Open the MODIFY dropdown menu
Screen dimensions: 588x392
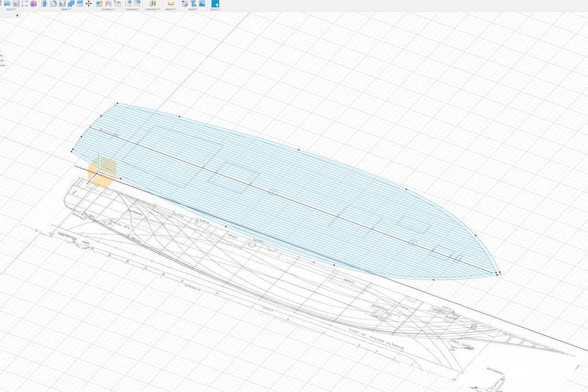click(66, 9)
